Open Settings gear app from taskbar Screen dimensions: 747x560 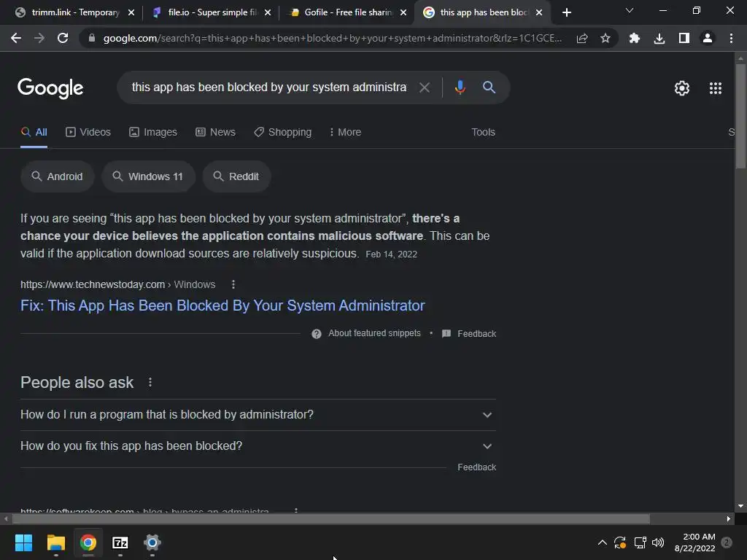point(152,542)
